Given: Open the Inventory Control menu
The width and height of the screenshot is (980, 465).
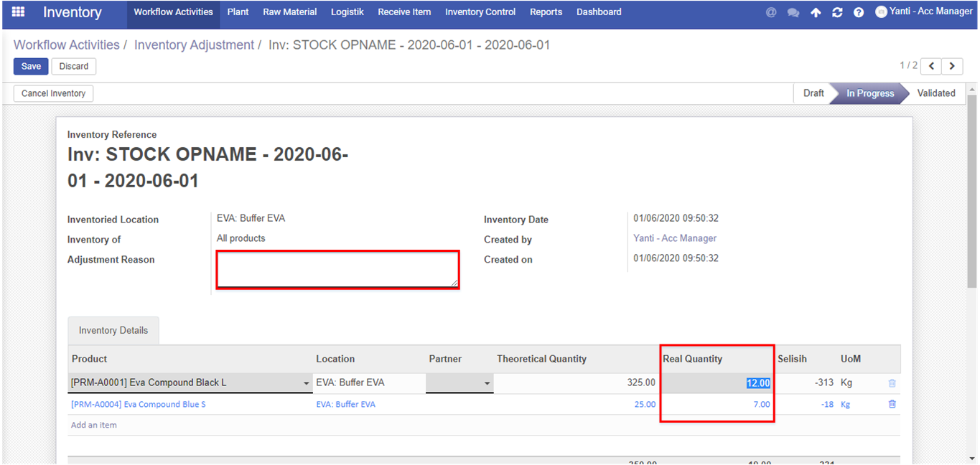Looking at the screenshot, I should point(480,12).
